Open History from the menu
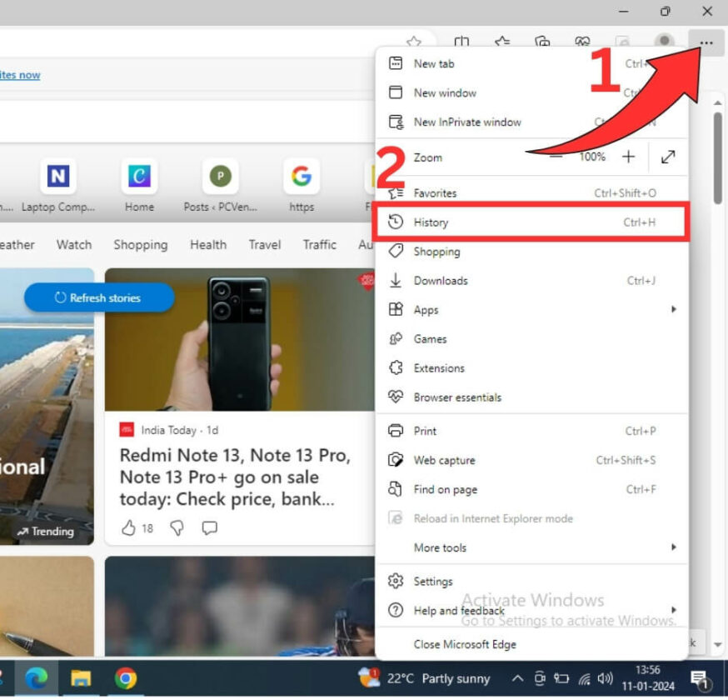The height and width of the screenshot is (700, 728). (x=531, y=222)
